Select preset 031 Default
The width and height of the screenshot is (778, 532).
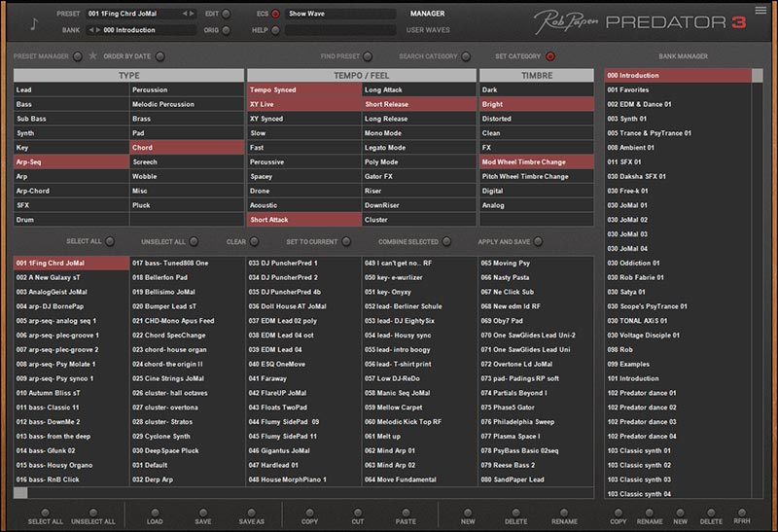click(187, 465)
